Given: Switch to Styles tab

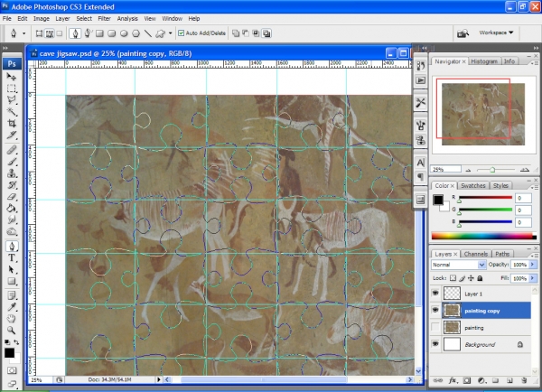Looking at the screenshot, I should 500,186.
